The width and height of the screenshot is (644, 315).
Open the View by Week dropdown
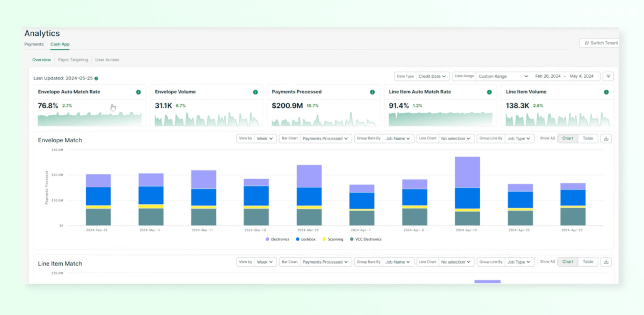pyautogui.click(x=265, y=138)
